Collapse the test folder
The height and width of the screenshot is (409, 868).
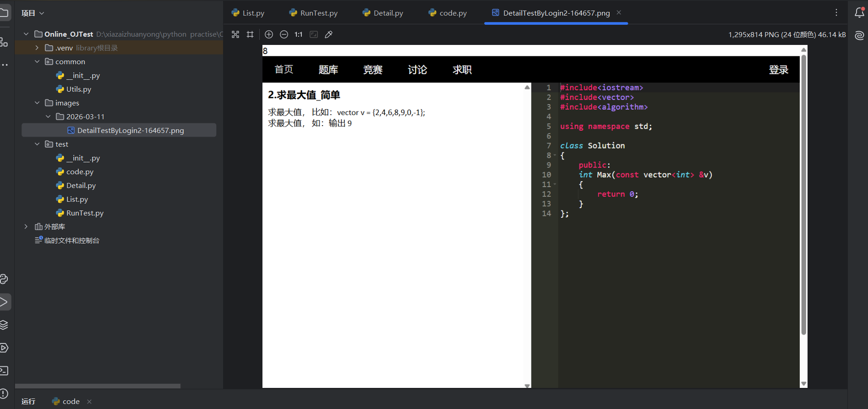tap(37, 144)
